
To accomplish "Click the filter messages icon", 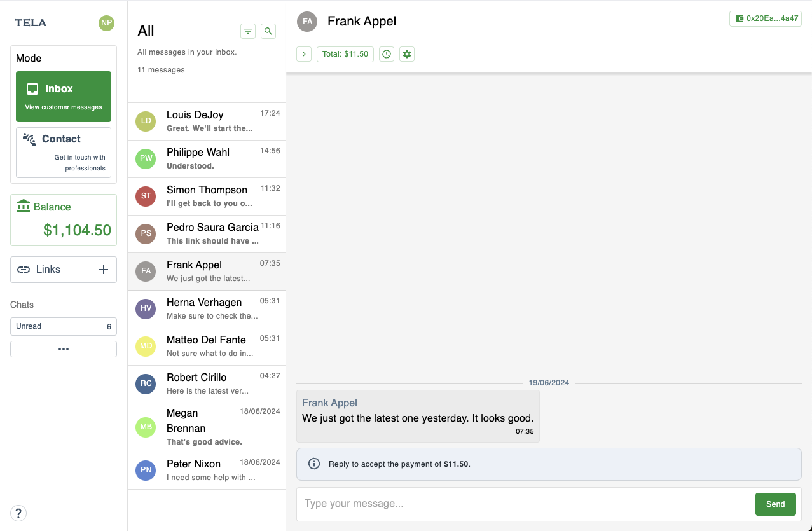I will [248, 31].
